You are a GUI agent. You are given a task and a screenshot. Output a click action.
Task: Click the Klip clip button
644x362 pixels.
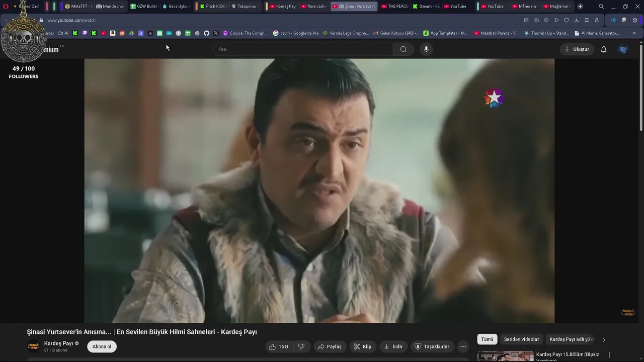click(x=362, y=346)
